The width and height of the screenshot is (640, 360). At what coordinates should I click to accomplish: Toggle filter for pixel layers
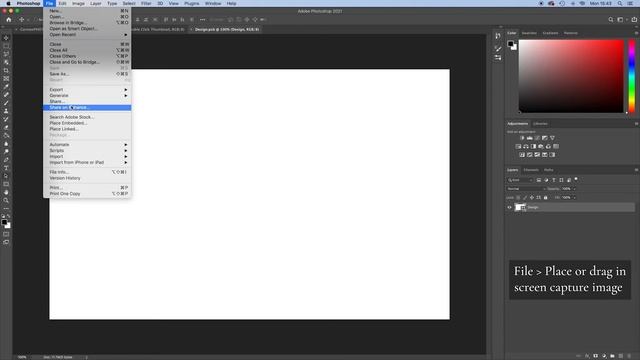coord(539,180)
